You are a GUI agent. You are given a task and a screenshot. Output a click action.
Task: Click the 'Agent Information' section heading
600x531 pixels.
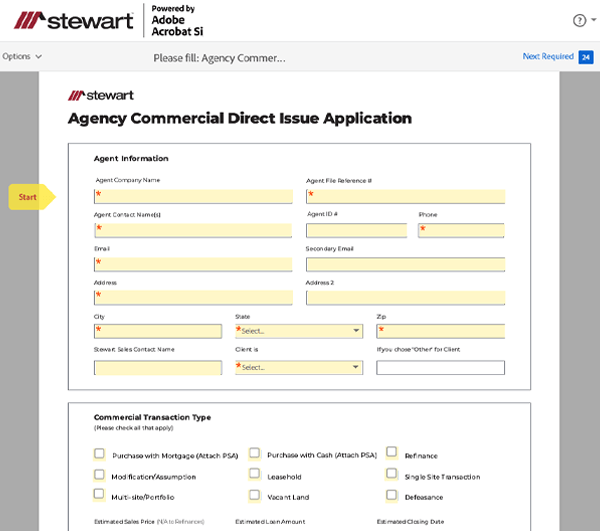(131, 158)
